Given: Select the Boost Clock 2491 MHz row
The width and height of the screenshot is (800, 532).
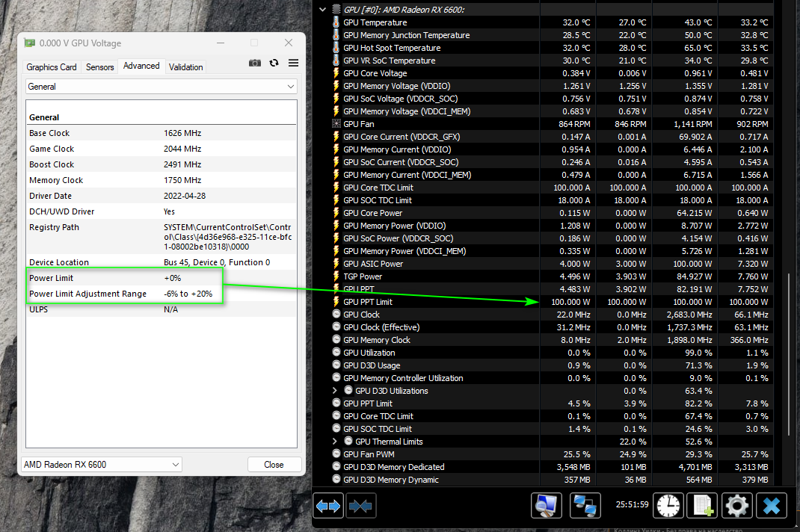Looking at the screenshot, I should tap(161, 164).
